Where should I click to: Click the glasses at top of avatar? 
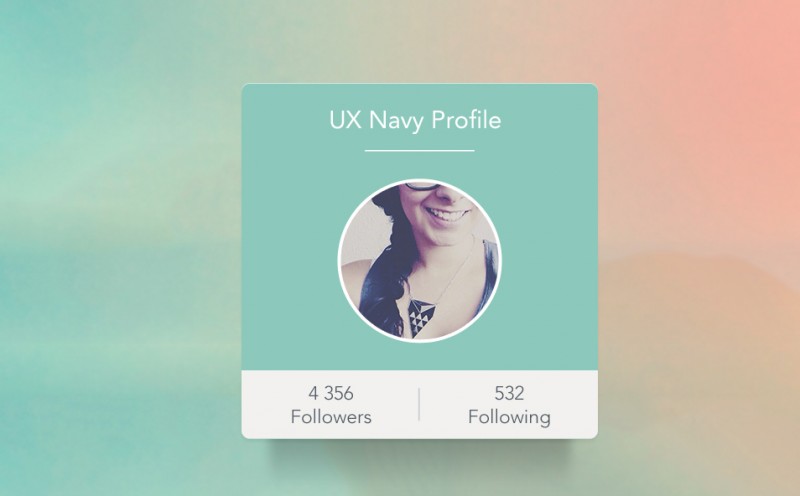422,186
